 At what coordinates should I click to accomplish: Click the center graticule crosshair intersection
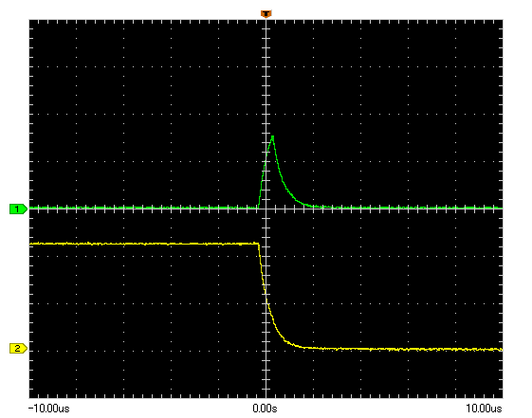click(266, 209)
